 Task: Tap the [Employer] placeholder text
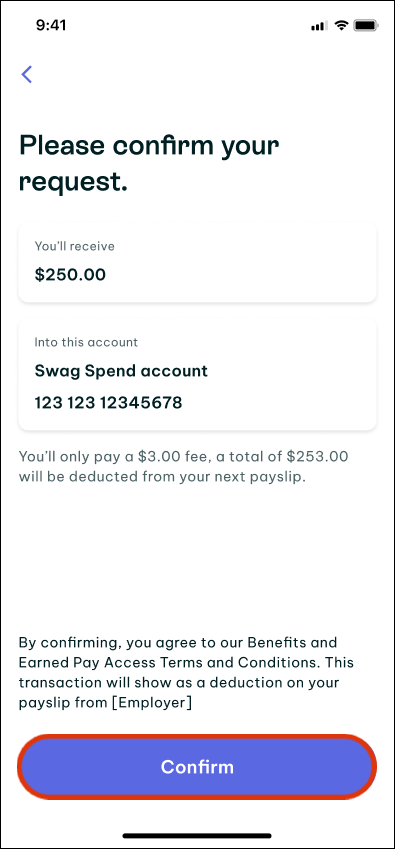(x=154, y=703)
